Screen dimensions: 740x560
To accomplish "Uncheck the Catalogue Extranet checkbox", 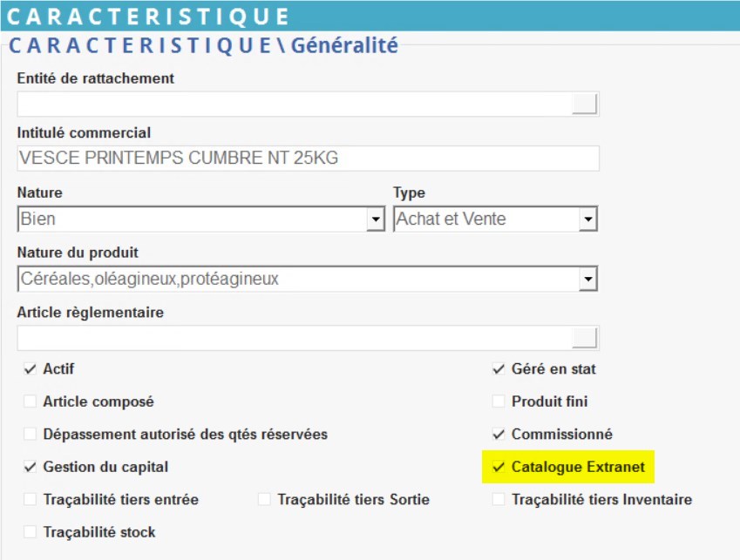I will pos(499,468).
